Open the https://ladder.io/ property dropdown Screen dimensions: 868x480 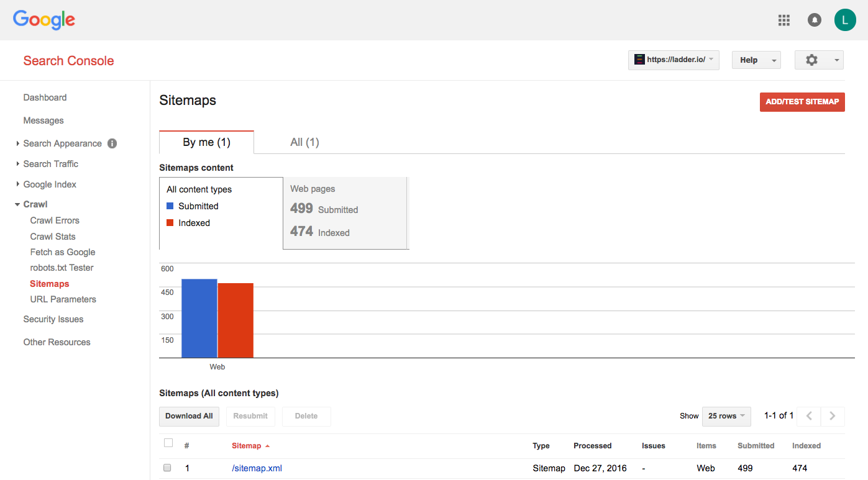coord(674,60)
